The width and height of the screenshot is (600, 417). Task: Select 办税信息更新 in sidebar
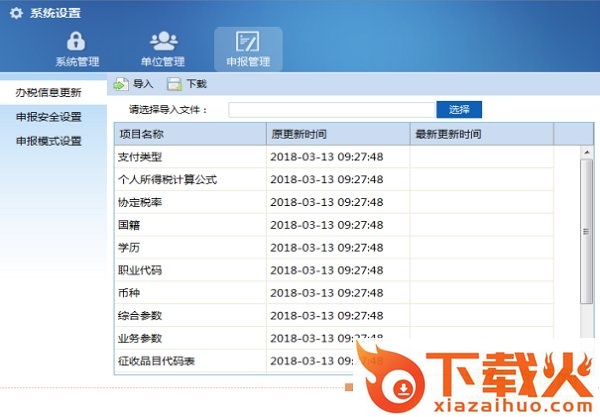click(48, 92)
